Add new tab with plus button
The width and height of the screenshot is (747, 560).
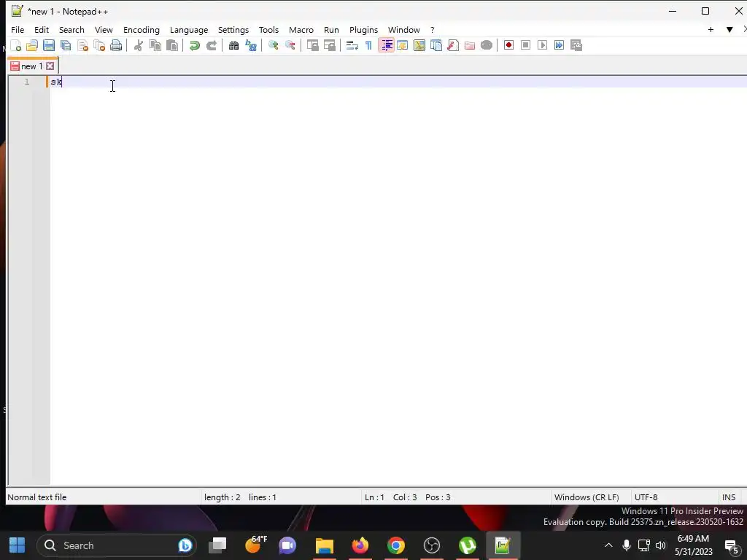[x=711, y=29]
